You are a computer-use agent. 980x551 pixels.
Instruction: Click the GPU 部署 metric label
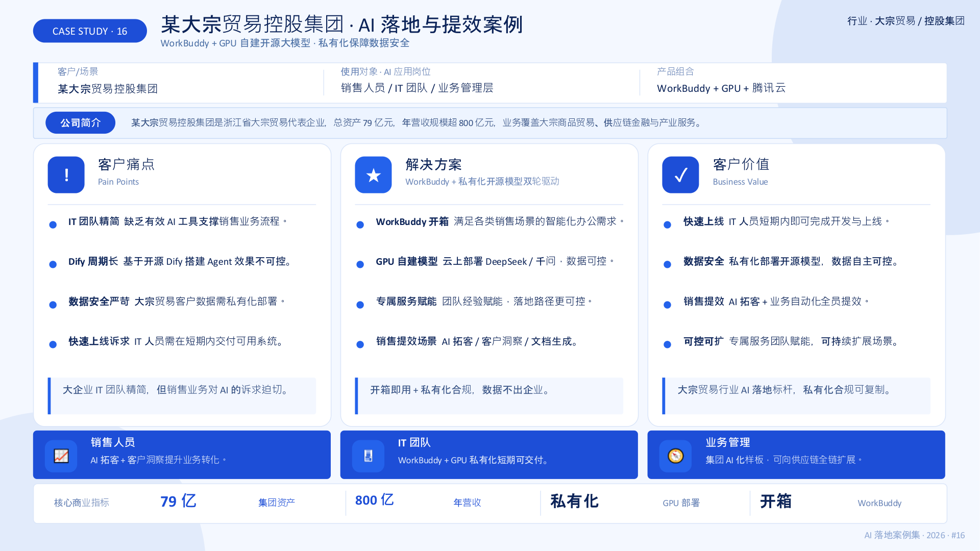click(x=681, y=503)
